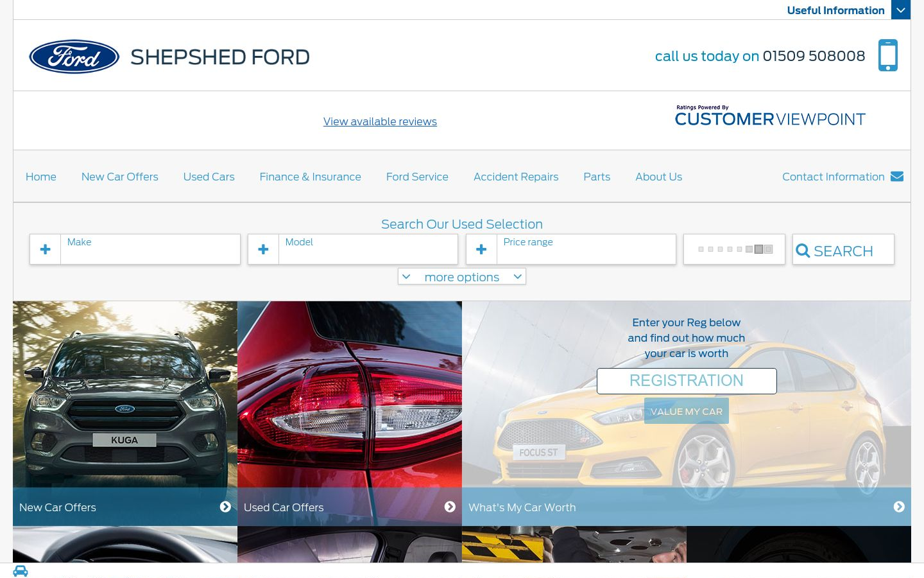Image resolution: width=924 pixels, height=578 pixels.
Task: Open the Ford Service menu
Action: pos(417,177)
